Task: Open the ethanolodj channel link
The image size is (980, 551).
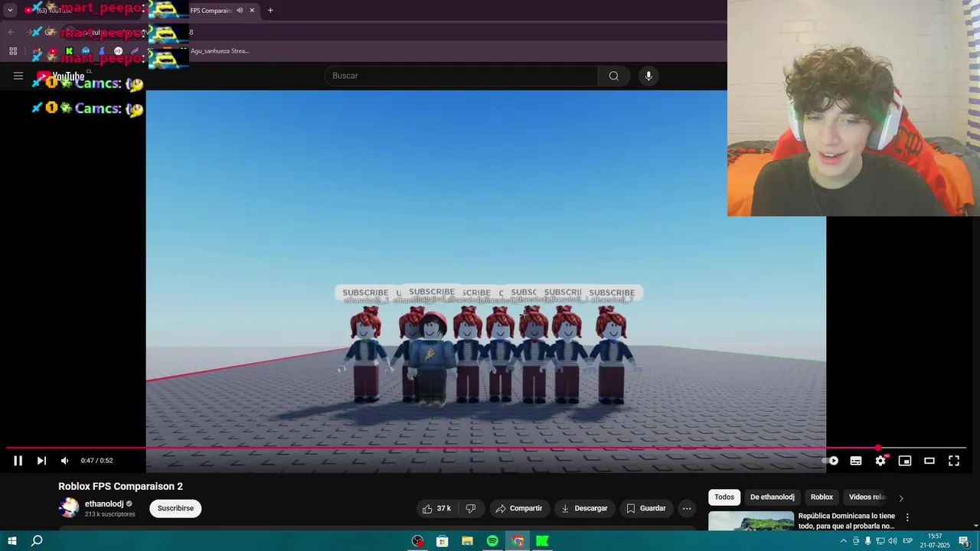Action: point(104,504)
